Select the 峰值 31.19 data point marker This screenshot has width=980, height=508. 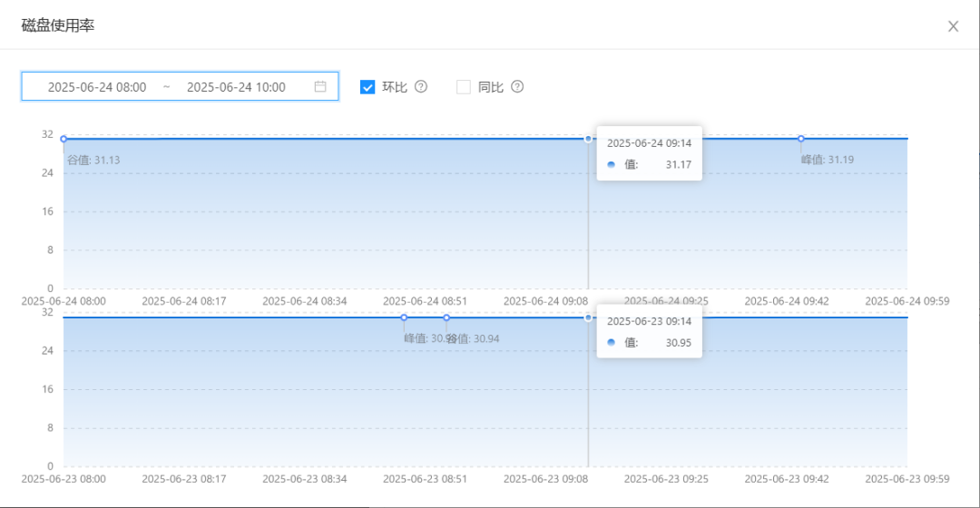tap(800, 139)
